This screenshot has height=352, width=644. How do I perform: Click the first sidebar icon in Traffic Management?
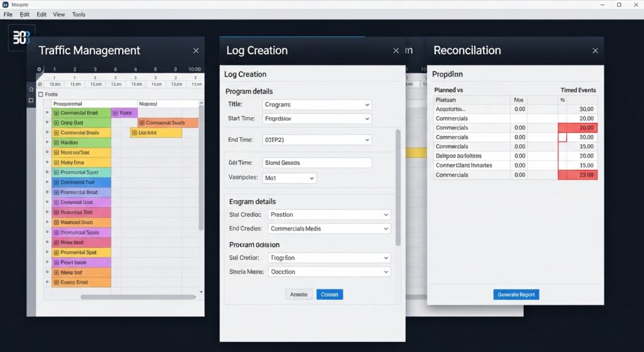pos(31,89)
